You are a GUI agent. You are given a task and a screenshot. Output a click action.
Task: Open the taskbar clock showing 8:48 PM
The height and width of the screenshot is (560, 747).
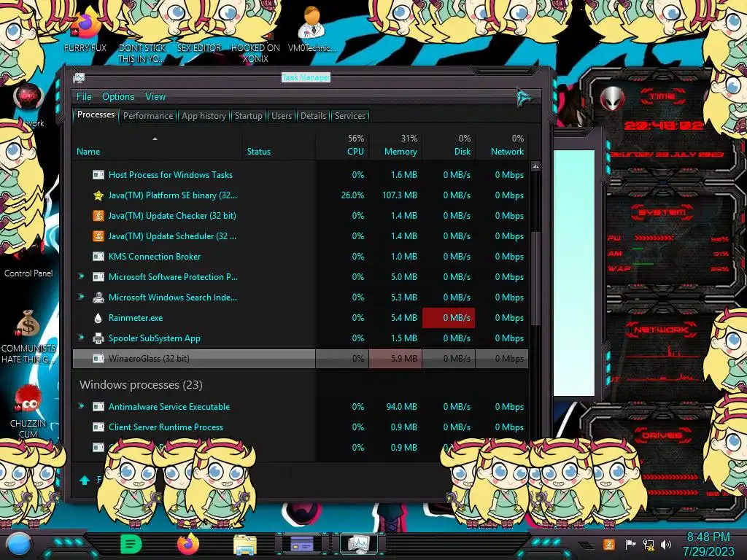coord(708,544)
